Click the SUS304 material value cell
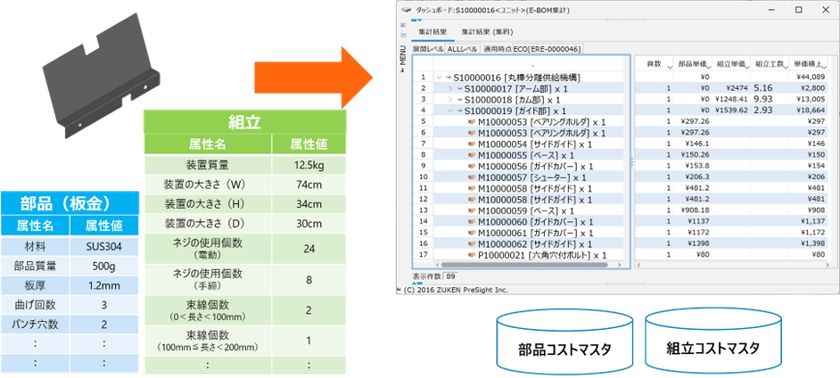The height and width of the screenshot is (378, 840). (x=104, y=246)
